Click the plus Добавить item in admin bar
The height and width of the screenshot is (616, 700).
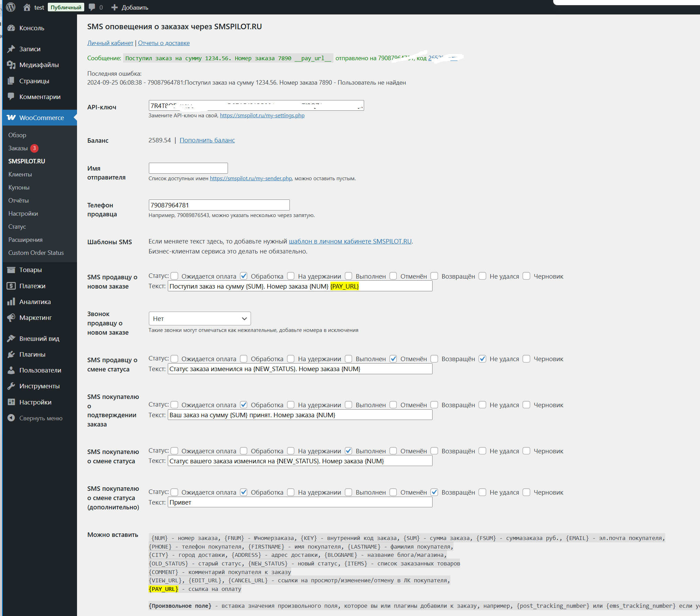coord(130,7)
